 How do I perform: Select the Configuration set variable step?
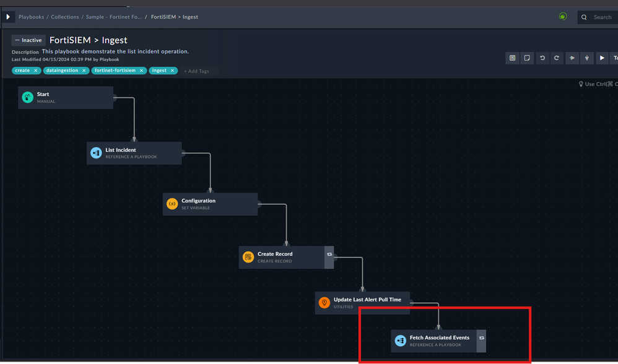coord(210,204)
